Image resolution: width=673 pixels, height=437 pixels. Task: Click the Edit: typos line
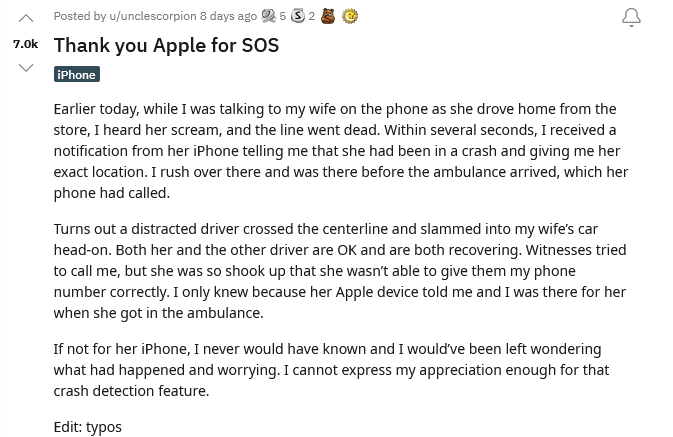(x=88, y=427)
